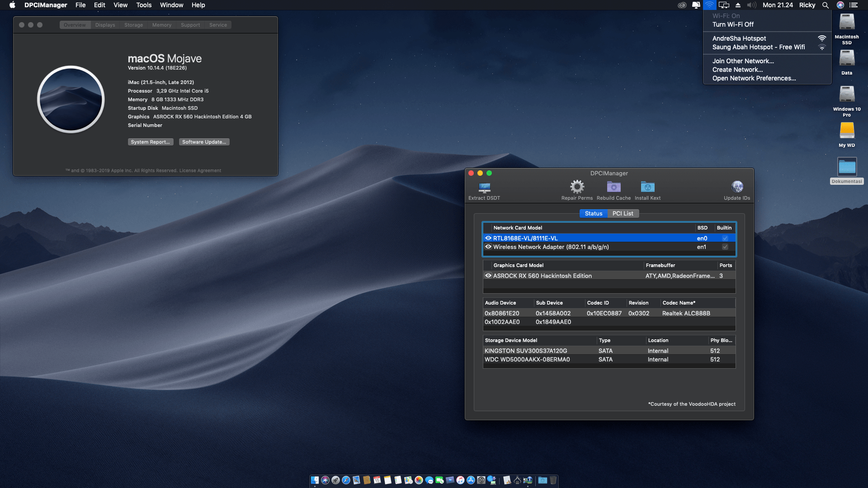Select Windows 10 Pro drive icon

click(847, 94)
